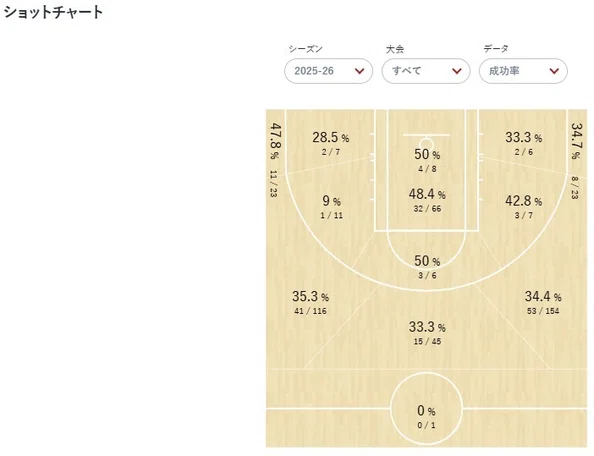Click the 33.3% 15/45 top three-point zone

427,333
